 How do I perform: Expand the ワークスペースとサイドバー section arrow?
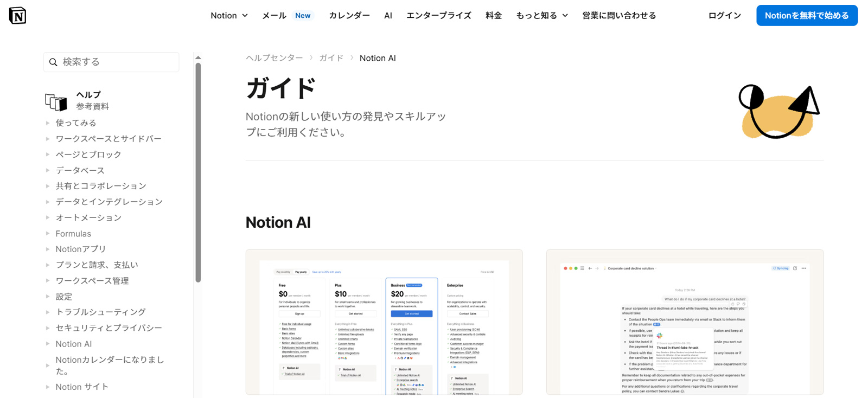click(x=48, y=139)
